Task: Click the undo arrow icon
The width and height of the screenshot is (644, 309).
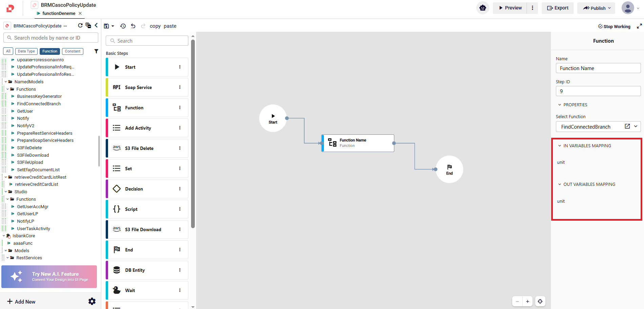Action: 133,26
